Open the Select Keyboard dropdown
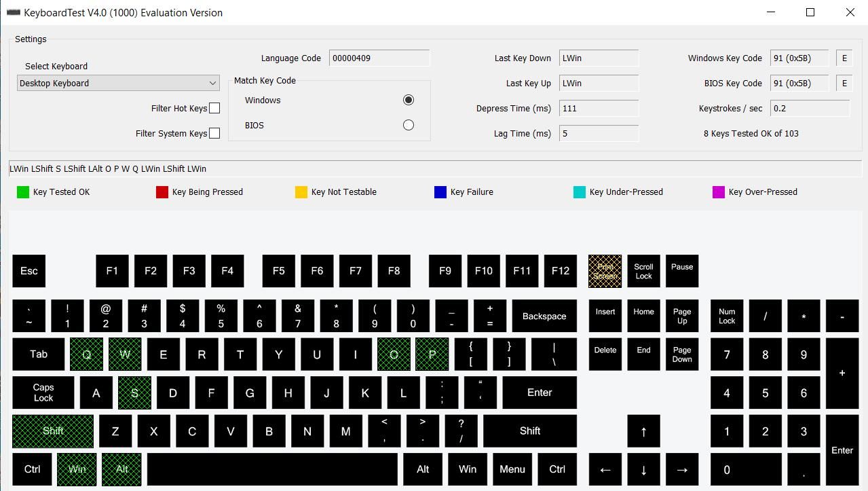The image size is (868, 491). point(118,83)
